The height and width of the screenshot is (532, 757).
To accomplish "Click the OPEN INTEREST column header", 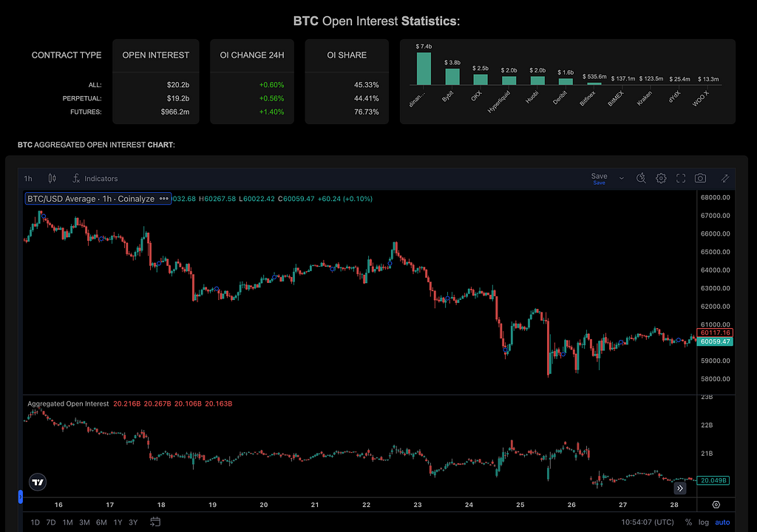I will pos(155,55).
